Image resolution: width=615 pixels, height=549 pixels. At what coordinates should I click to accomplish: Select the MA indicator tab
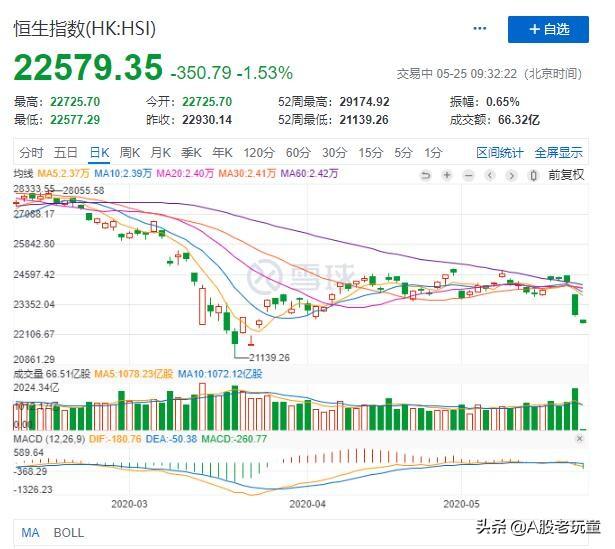click(x=30, y=533)
